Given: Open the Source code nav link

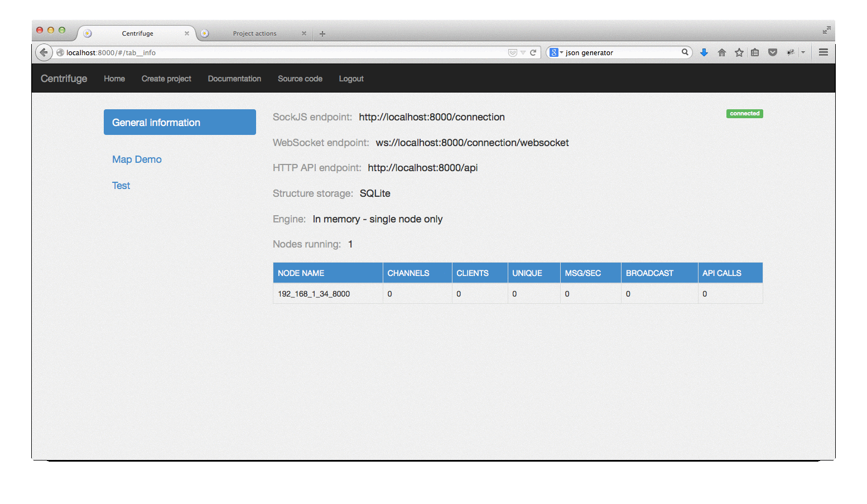Looking at the screenshot, I should [x=300, y=79].
